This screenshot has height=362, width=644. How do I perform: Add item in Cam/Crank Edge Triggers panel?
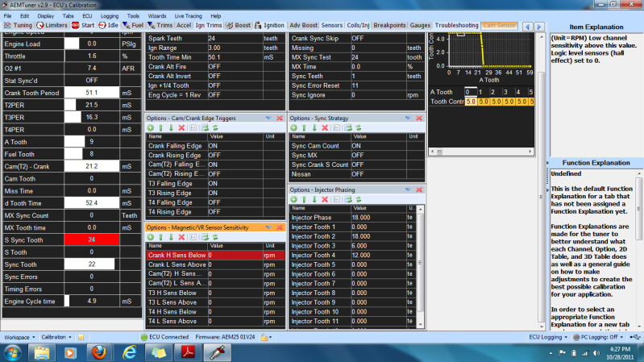(151, 128)
